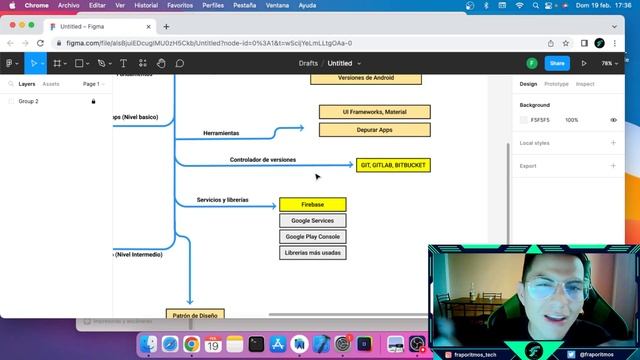Open Finder from the Dock
This screenshot has width=640, height=360.
coord(148,344)
